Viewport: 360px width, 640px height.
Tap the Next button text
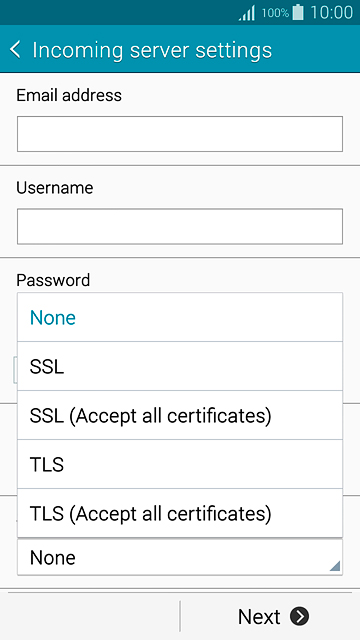[x=259, y=616]
